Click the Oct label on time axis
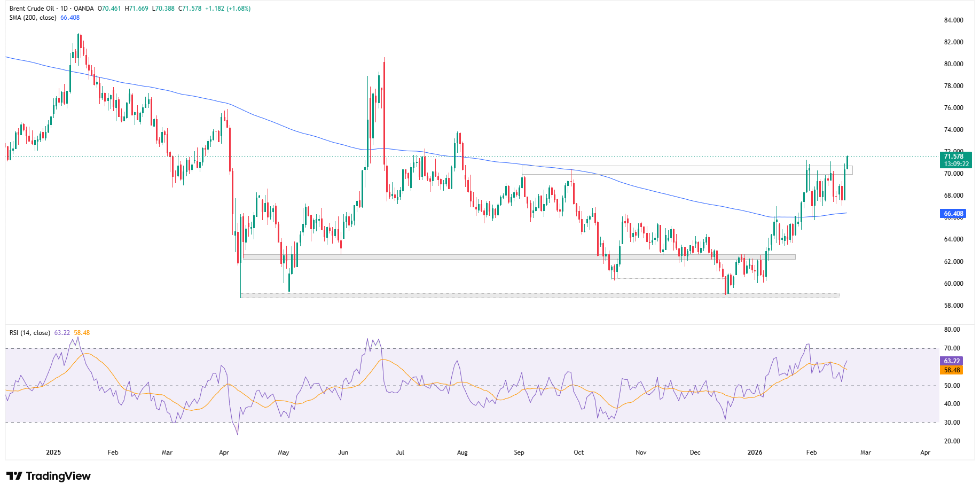The height and width of the screenshot is (492, 980). (578, 452)
